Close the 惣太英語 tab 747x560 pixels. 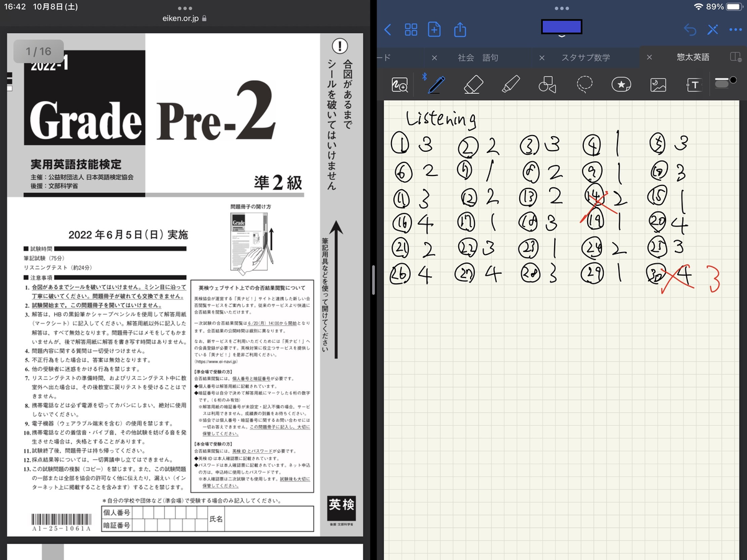(649, 57)
